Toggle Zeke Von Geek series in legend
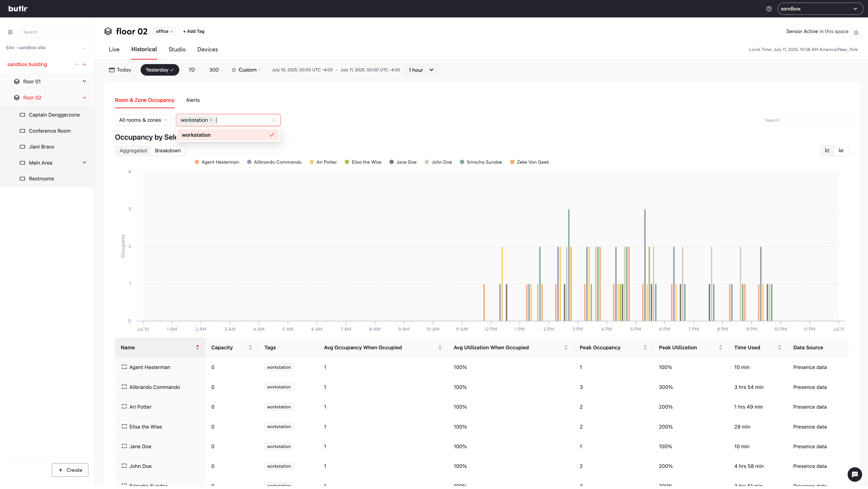The width and height of the screenshot is (868, 489). (x=530, y=162)
